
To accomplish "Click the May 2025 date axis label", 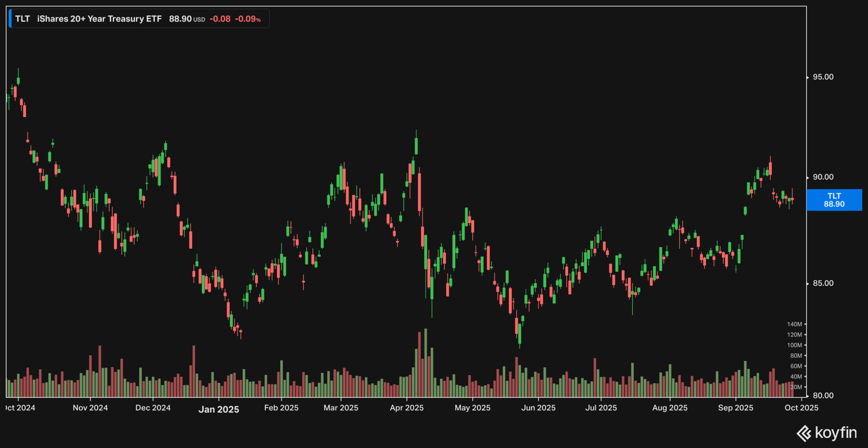I will click(472, 408).
